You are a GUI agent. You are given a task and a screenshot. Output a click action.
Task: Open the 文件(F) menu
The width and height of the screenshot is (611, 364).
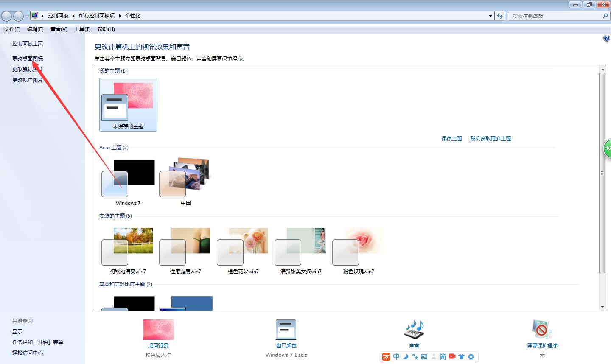[x=12, y=29]
